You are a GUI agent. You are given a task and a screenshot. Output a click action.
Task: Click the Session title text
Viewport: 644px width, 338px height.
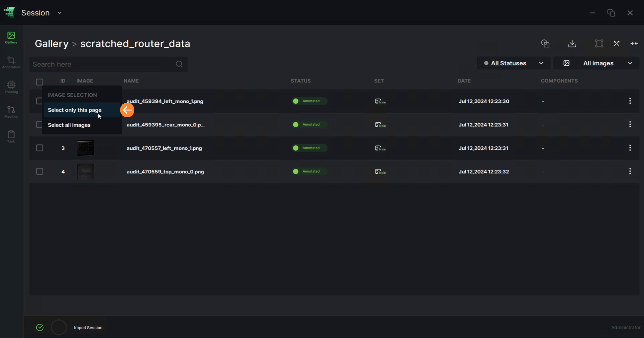36,13
